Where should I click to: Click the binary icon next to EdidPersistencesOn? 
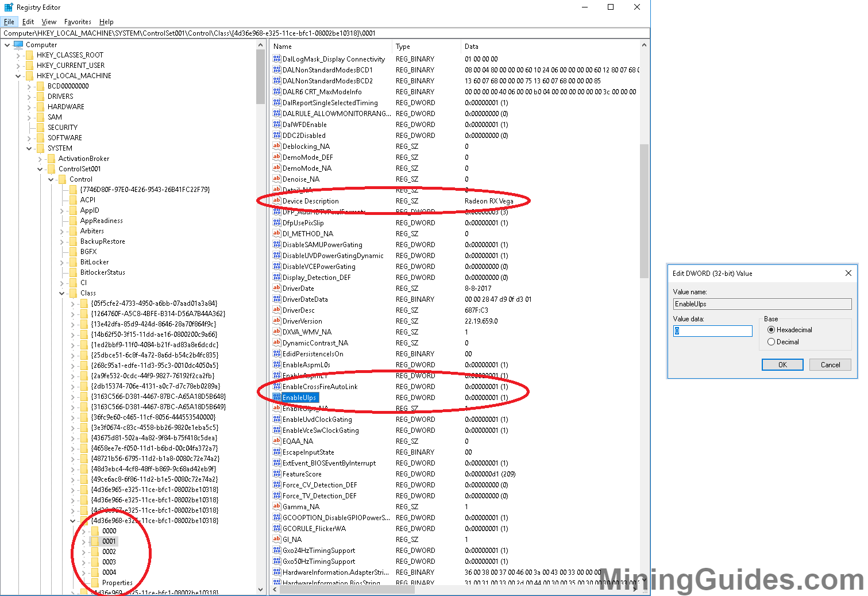277,353
